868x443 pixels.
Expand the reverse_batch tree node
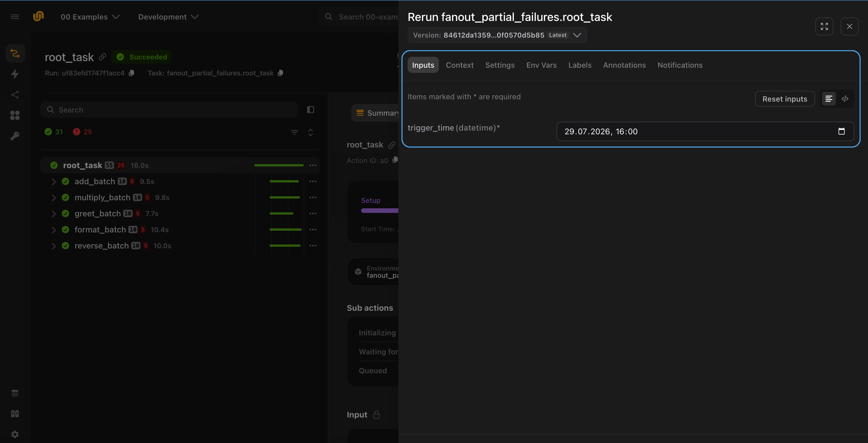(x=54, y=246)
